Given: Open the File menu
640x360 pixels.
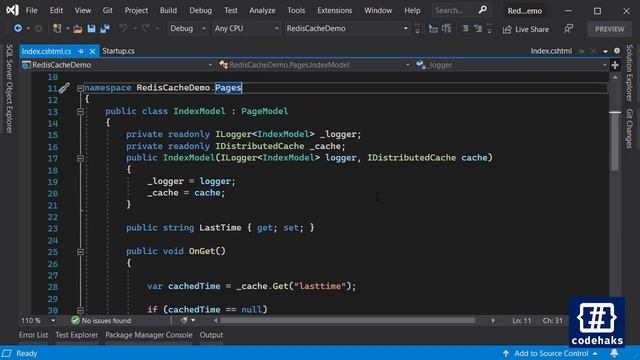Looking at the screenshot, I should 31,10.
